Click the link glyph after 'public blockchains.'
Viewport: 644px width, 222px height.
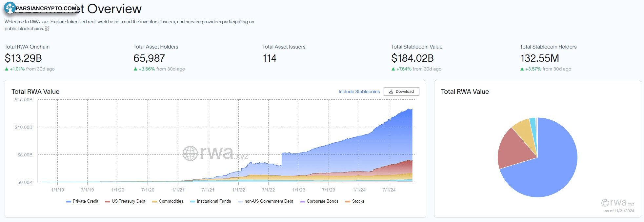pyautogui.click(x=47, y=29)
